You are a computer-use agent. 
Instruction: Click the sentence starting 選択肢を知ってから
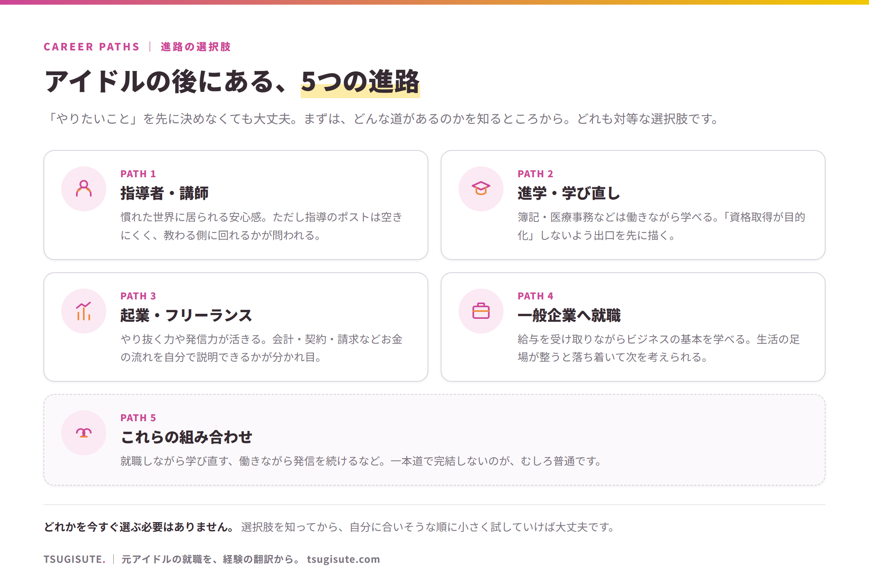point(428,527)
